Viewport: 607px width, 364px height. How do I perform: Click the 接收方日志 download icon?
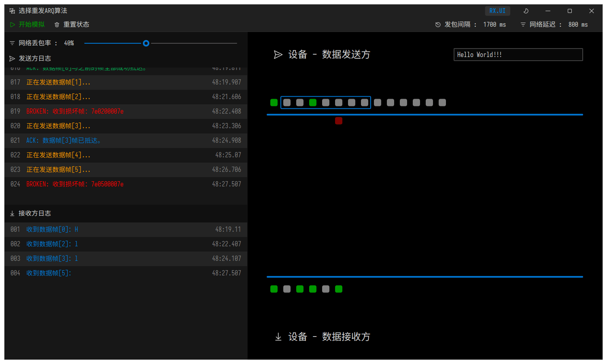pos(12,214)
